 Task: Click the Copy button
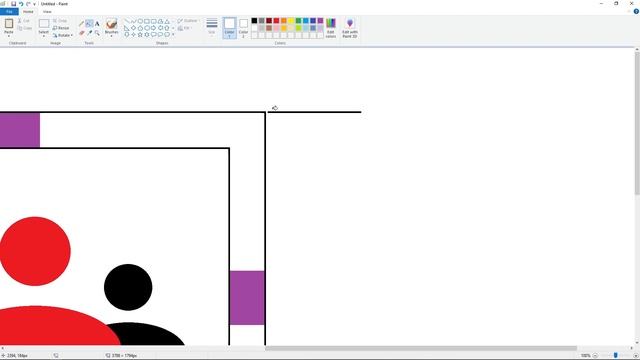click(24, 28)
